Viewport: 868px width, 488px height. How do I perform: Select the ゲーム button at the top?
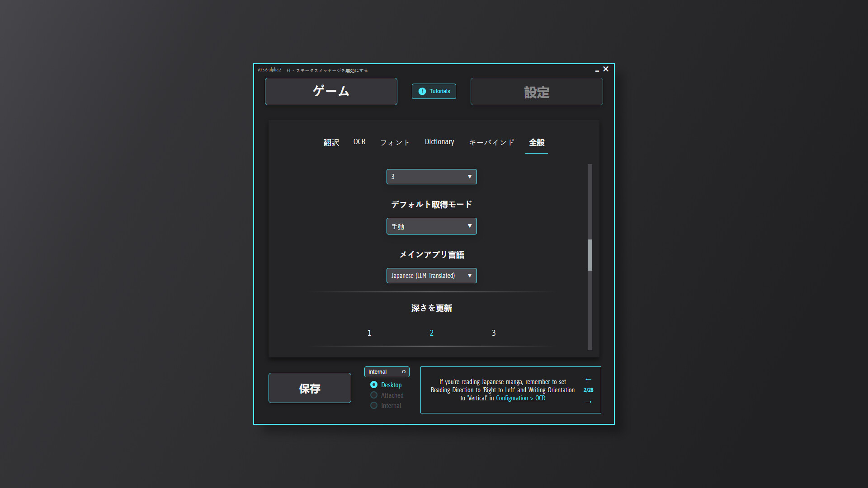point(331,91)
